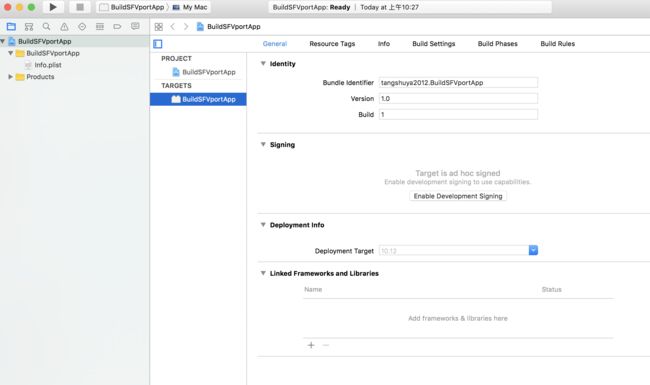Click Enable Development Signing button
This screenshot has width=650, height=385.
(x=458, y=196)
